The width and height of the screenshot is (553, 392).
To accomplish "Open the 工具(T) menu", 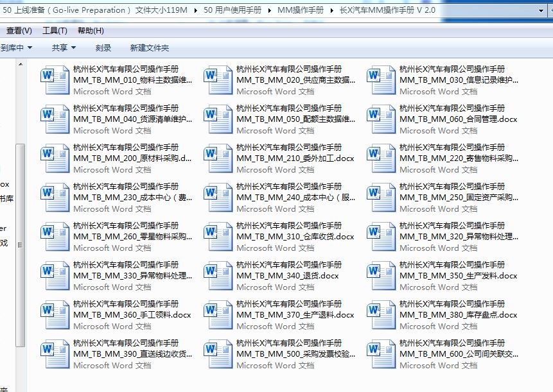I will [x=55, y=31].
